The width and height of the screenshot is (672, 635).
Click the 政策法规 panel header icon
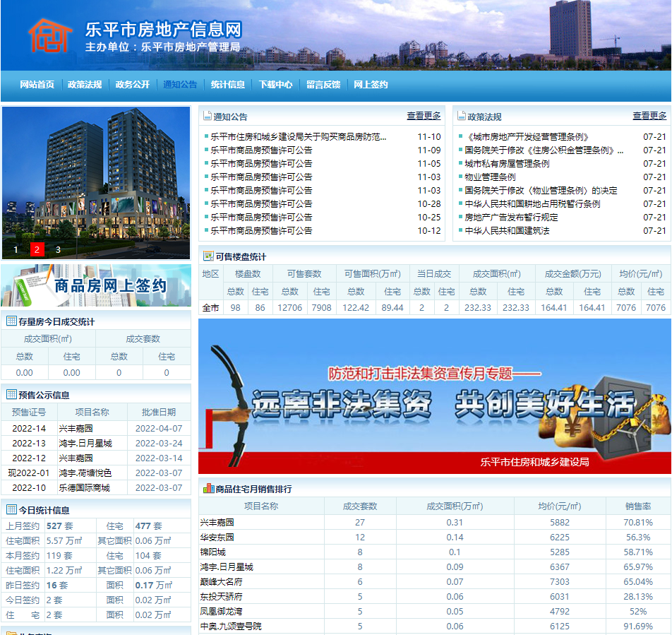pyautogui.click(x=462, y=117)
